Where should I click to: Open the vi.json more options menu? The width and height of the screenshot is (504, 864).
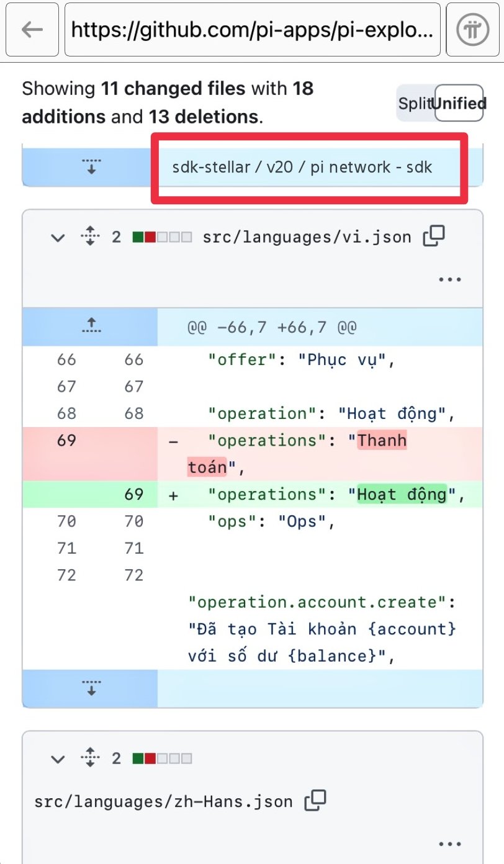(450, 279)
